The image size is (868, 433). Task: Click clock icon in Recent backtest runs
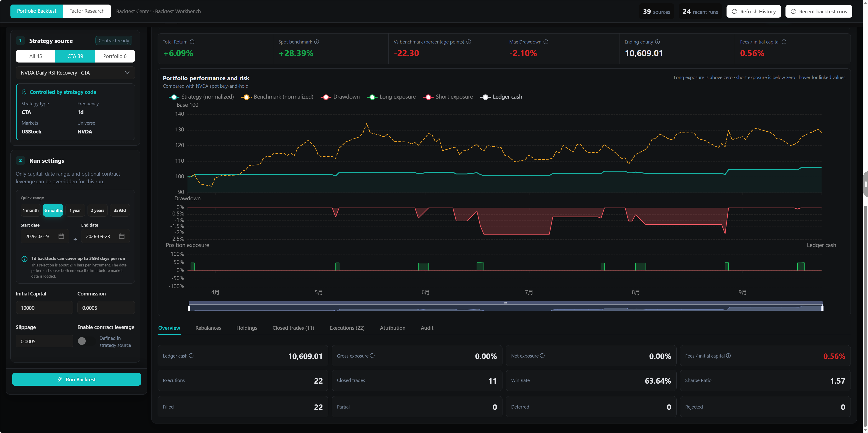(793, 12)
